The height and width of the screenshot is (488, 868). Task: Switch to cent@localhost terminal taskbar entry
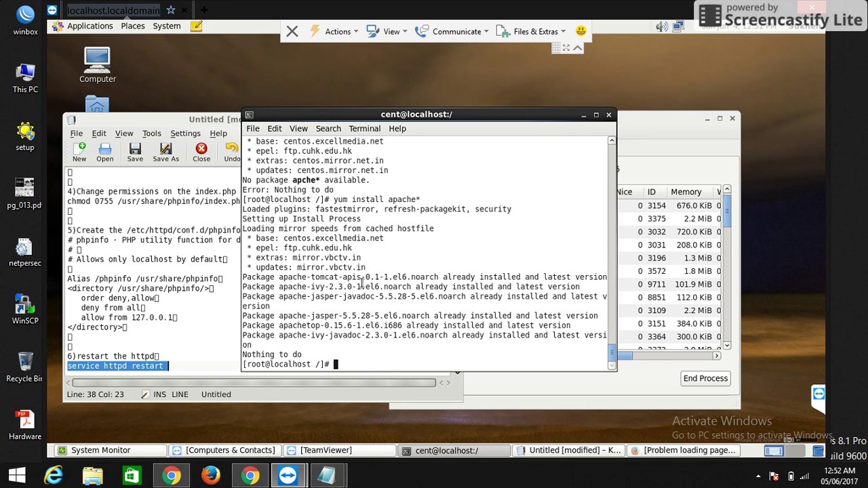pyautogui.click(x=454, y=450)
